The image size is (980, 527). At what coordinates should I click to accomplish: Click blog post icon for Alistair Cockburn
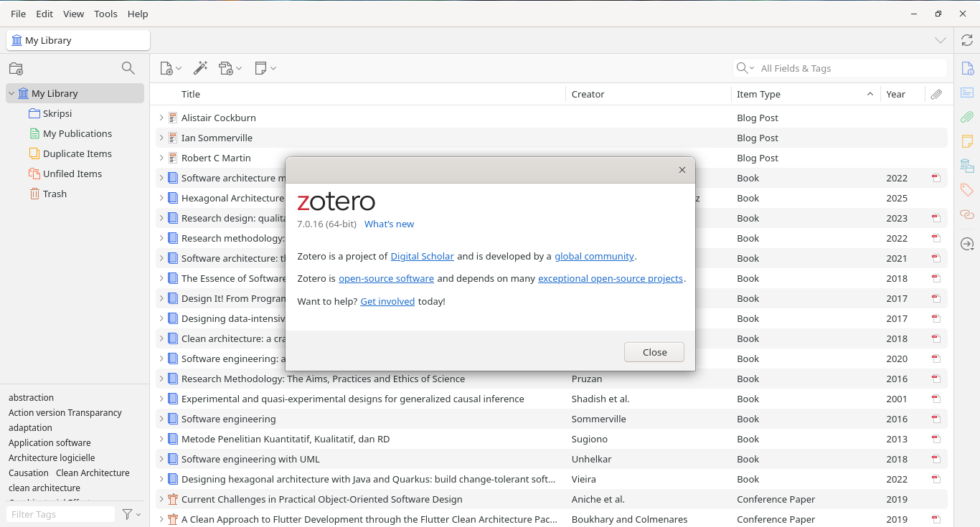pos(172,118)
